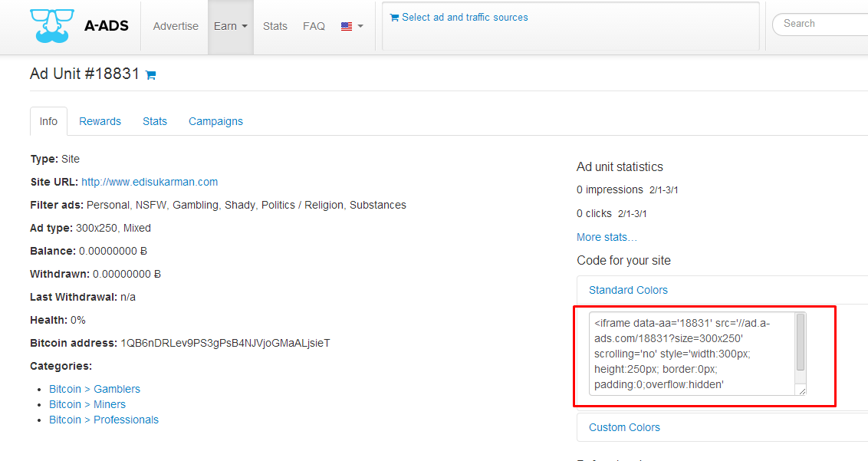Click the Ad type 300x250, Mixed text
The image size is (868, 461).
90,228
